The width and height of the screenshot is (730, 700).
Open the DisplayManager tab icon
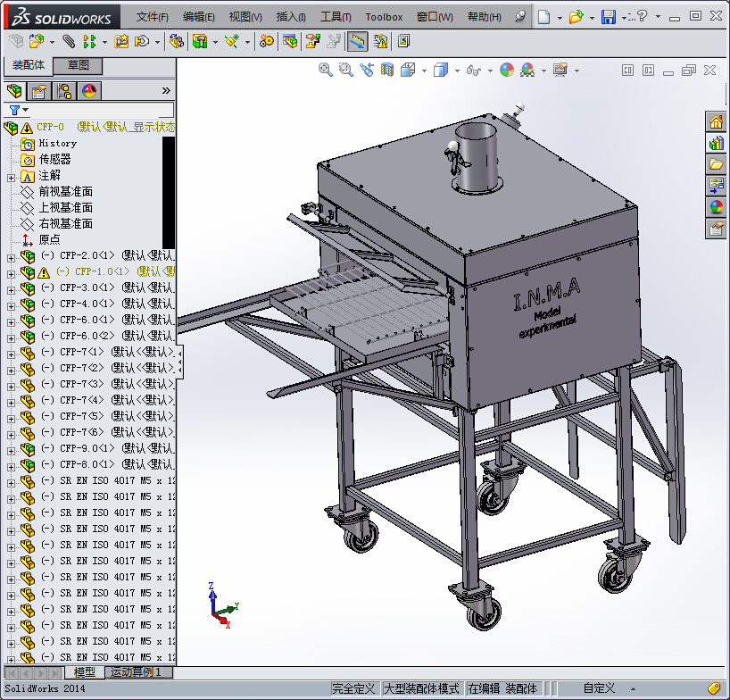[x=89, y=91]
